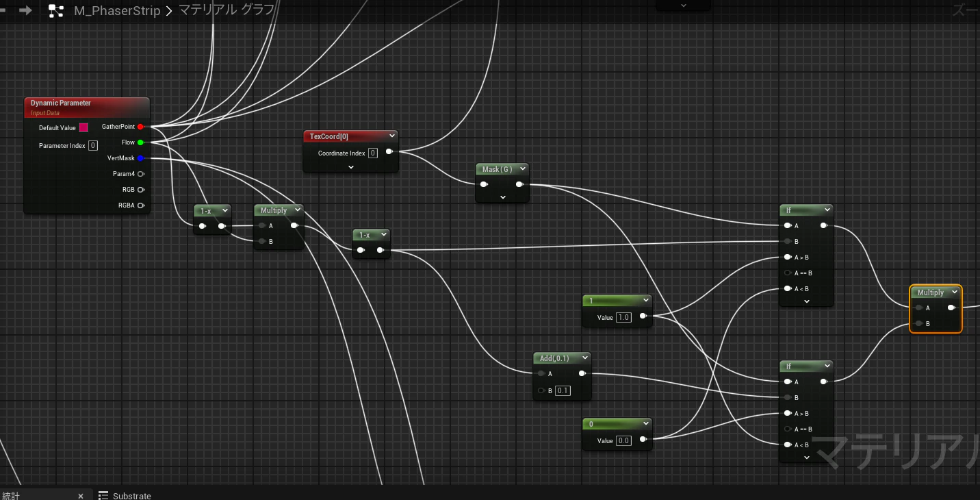Click the constant 1 node's output pin
The height and width of the screenshot is (500, 980).
[643, 316]
